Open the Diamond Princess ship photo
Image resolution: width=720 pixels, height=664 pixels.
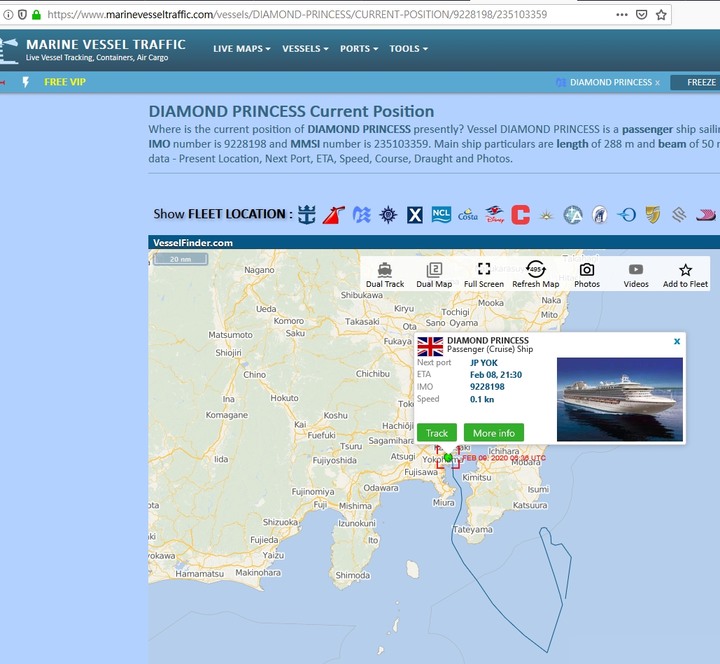[x=619, y=400]
